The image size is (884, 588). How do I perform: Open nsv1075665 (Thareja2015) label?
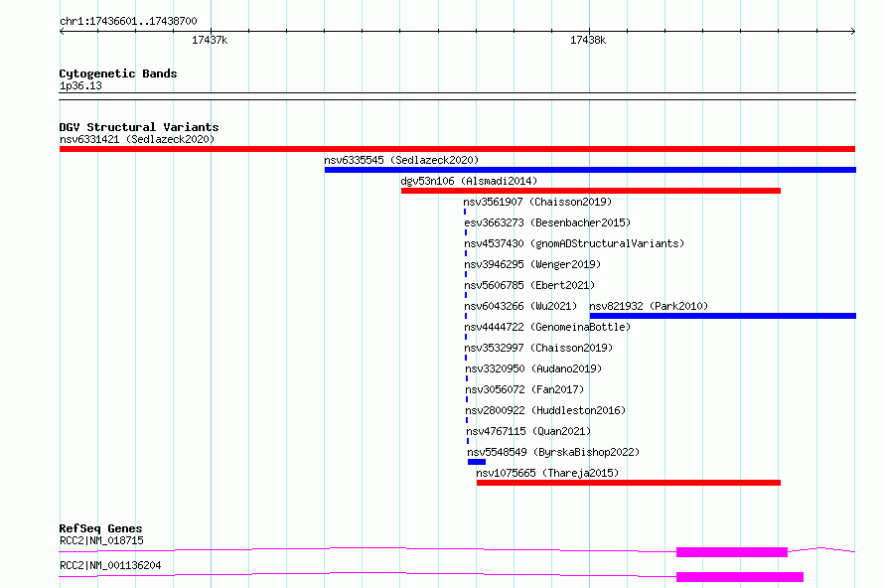[x=547, y=473]
